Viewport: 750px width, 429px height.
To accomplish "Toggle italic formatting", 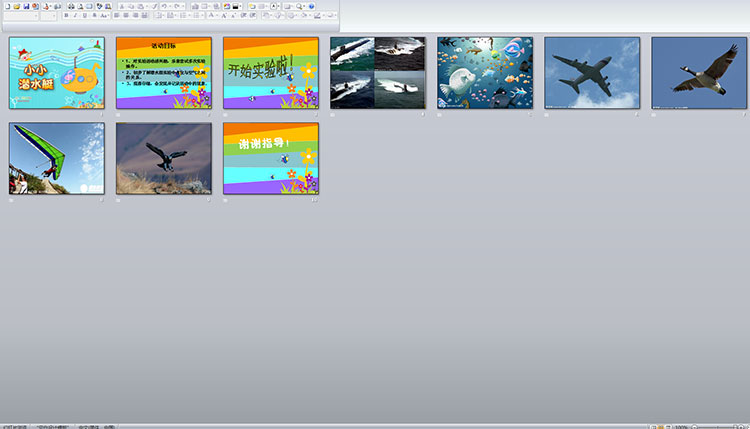I will pyautogui.click(x=75, y=15).
